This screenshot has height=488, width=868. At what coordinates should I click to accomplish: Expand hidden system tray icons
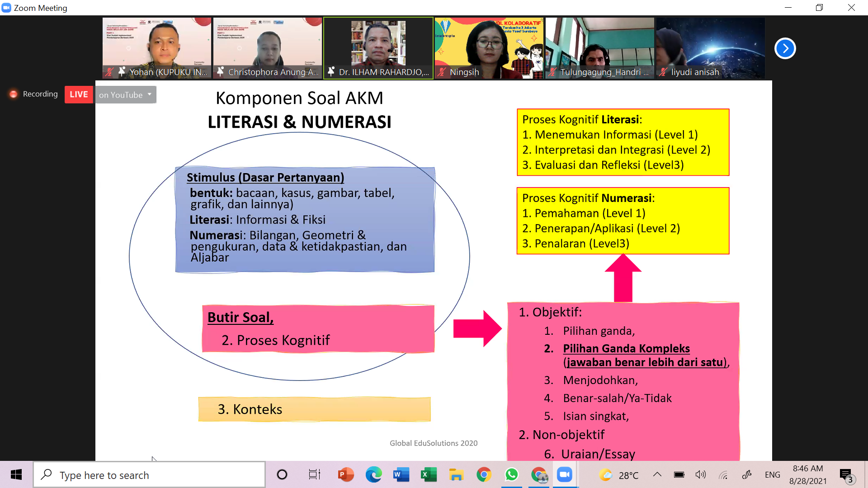click(x=657, y=474)
